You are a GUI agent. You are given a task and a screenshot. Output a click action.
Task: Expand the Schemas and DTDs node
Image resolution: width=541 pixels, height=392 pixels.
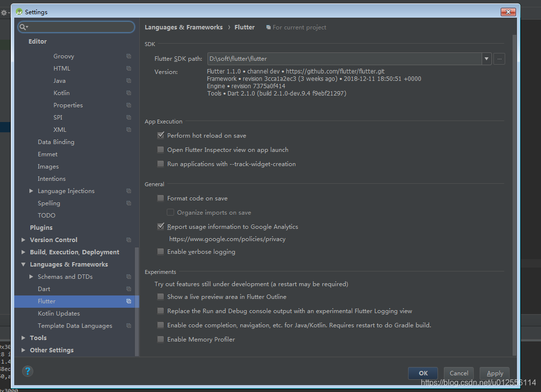(x=31, y=276)
